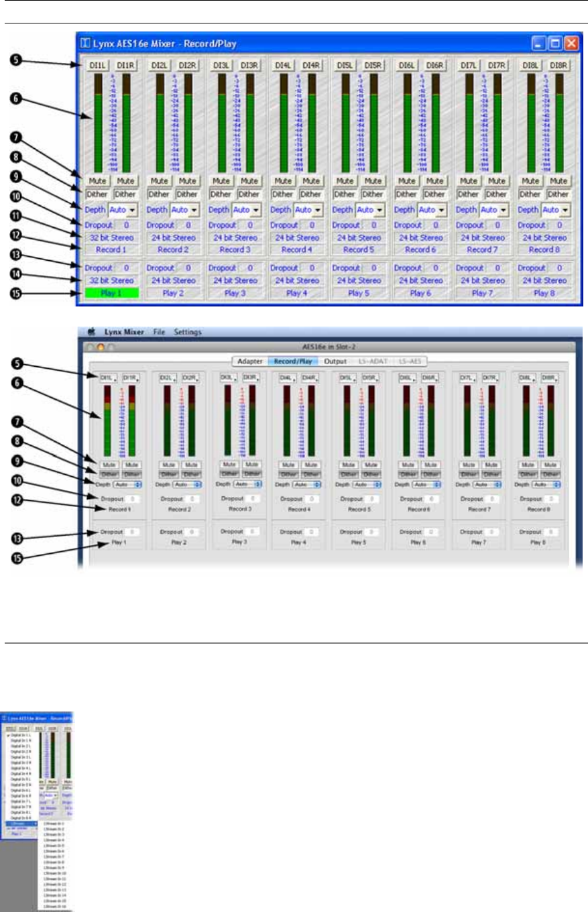Image resolution: width=588 pixels, height=912 pixels.
Task: Mute the DI5R channel in the Mac mixer
Action: tap(372, 464)
